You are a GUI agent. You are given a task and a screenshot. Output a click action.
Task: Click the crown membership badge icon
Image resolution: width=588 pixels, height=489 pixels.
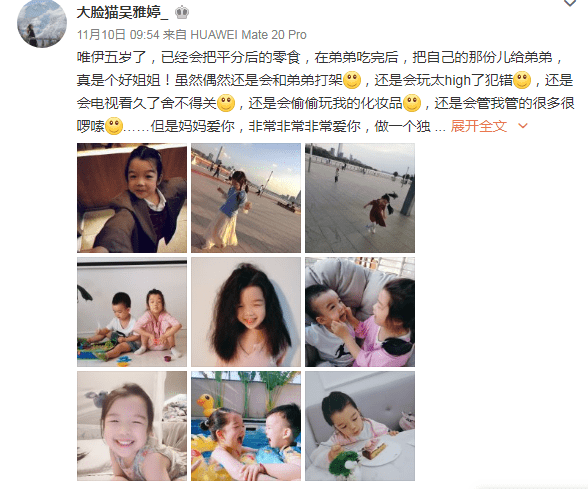click(x=182, y=12)
